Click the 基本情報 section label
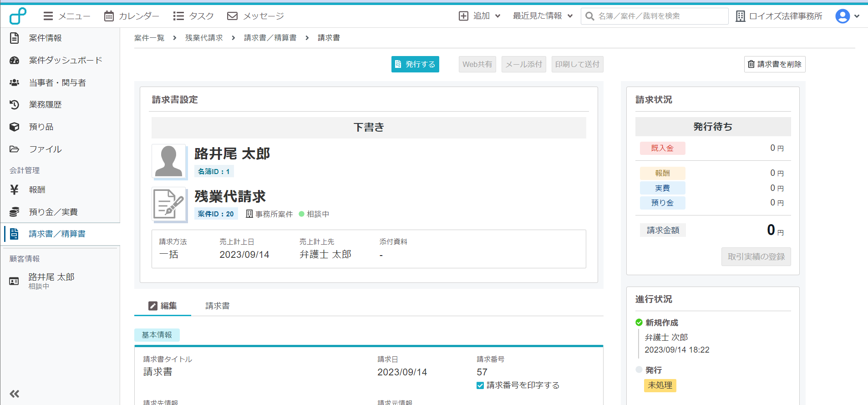This screenshot has width=868, height=405. 157,335
